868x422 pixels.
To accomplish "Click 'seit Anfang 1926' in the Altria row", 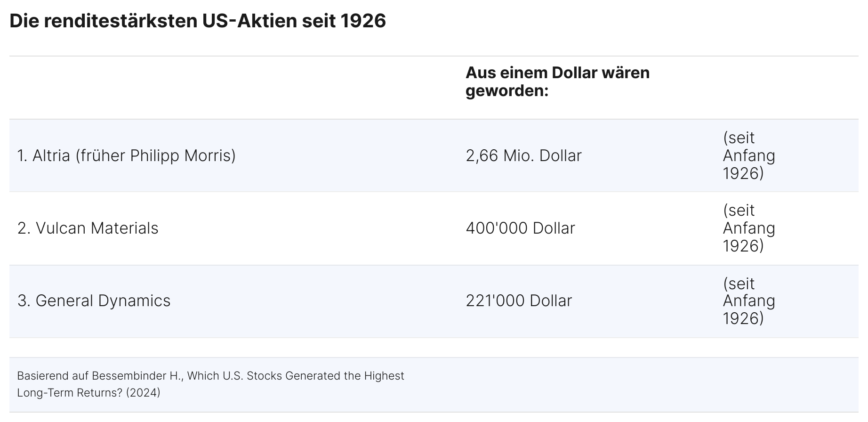I will (x=749, y=155).
